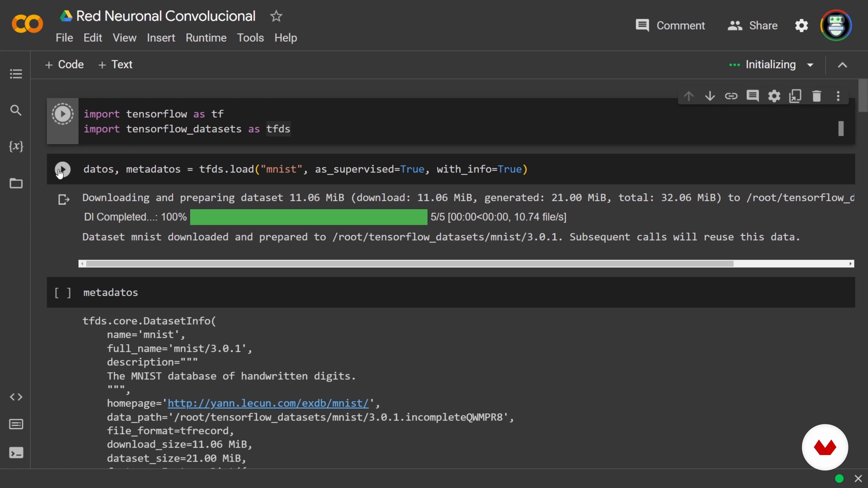Open the variables inspector {x} panel

pos(16,146)
